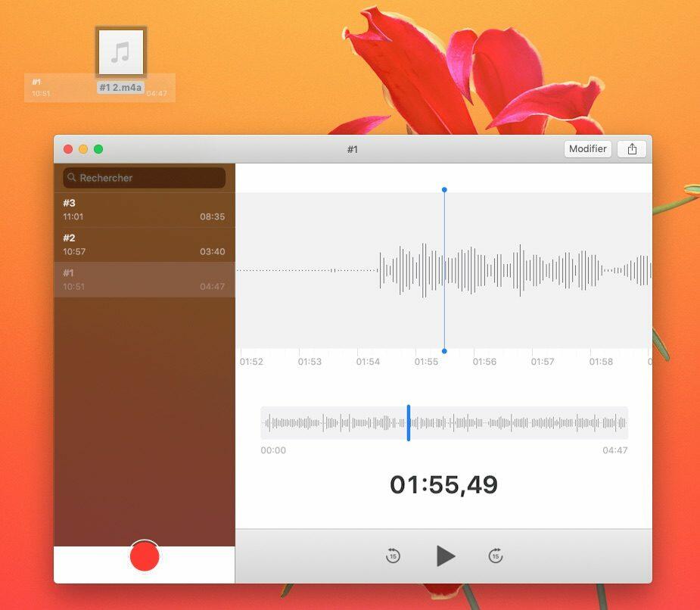Click the magnifying glass search icon
The height and width of the screenshot is (610, 700).
pyautogui.click(x=71, y=177)
